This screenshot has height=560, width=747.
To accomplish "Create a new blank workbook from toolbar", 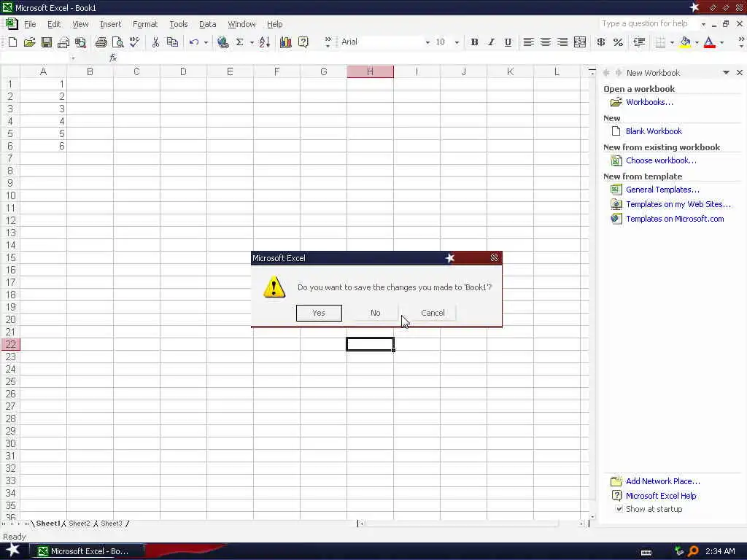I will click(13, 42).
